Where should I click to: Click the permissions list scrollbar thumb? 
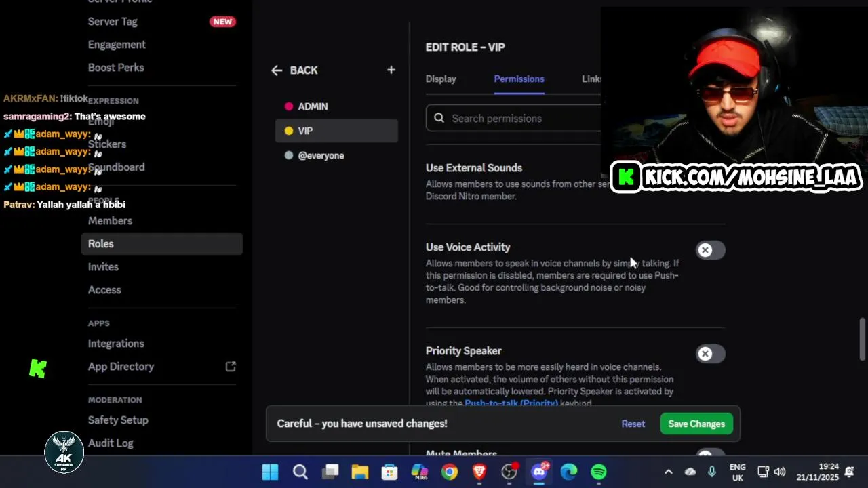click(863, 339)
